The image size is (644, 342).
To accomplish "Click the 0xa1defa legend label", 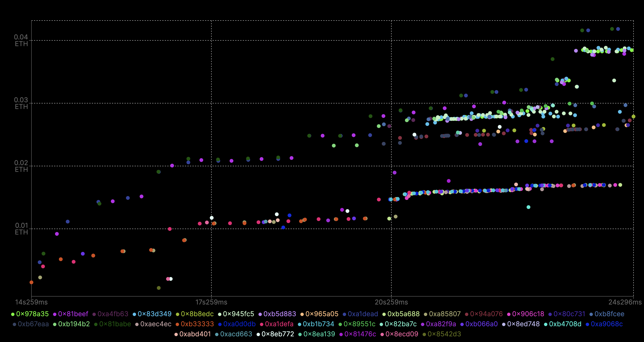I will [279, 324].
